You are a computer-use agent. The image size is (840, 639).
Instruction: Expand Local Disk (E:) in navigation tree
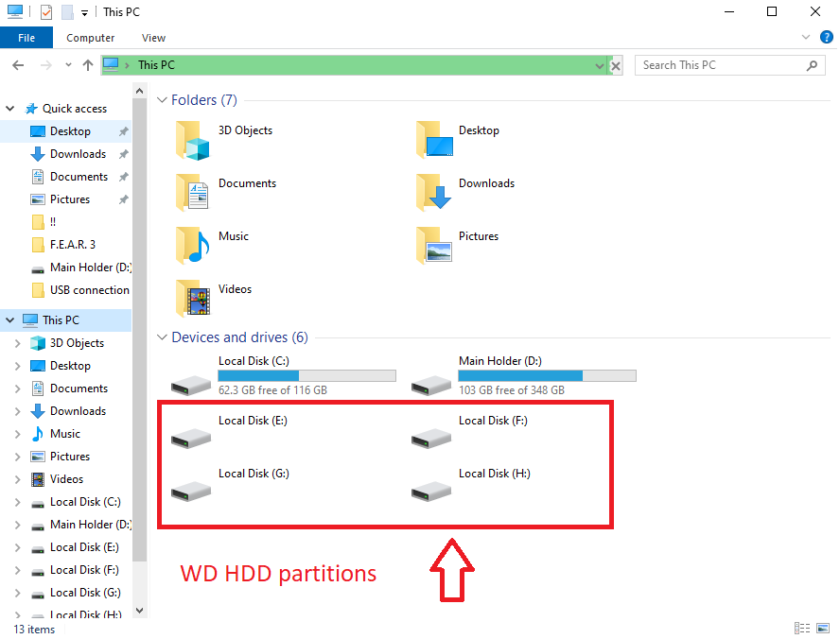(x=18, y=547)
